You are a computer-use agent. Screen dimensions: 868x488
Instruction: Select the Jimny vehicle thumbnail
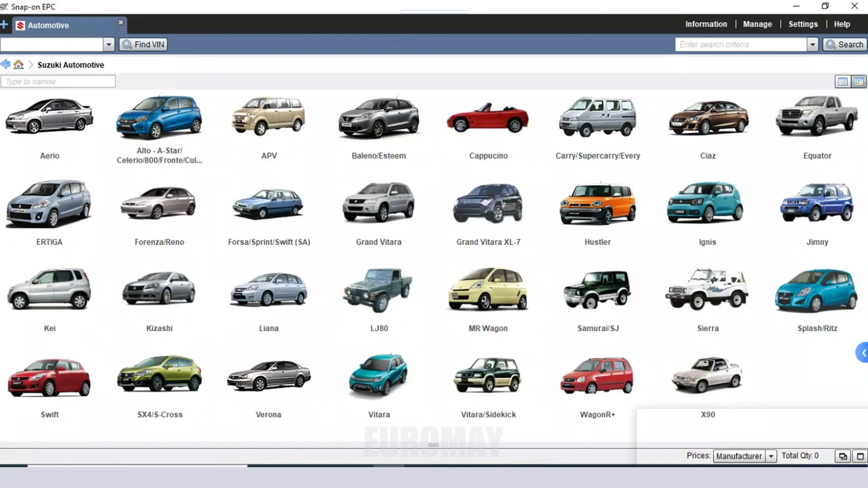[x=817, y=203]
